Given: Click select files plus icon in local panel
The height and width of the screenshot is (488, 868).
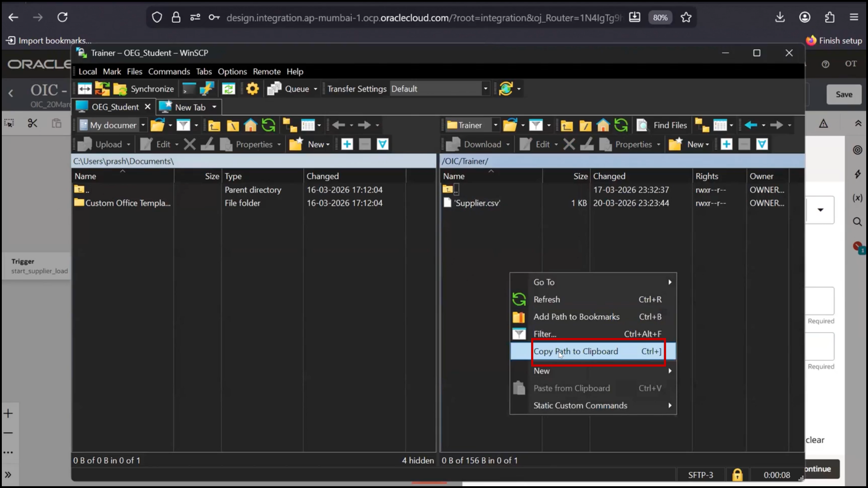Looking at the screenshot, I should point(347,144).
